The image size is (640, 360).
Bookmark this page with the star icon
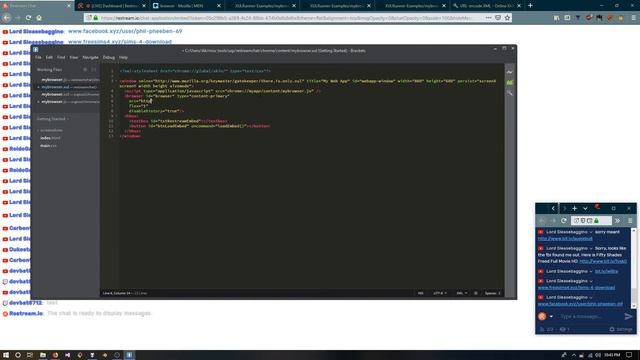click(x=507, y=18)
